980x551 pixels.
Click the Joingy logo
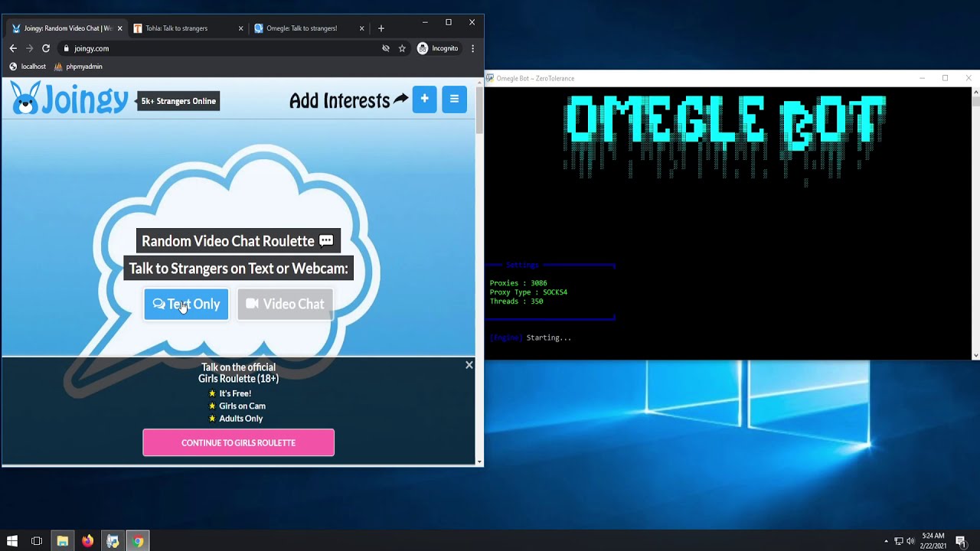[70, 99]
